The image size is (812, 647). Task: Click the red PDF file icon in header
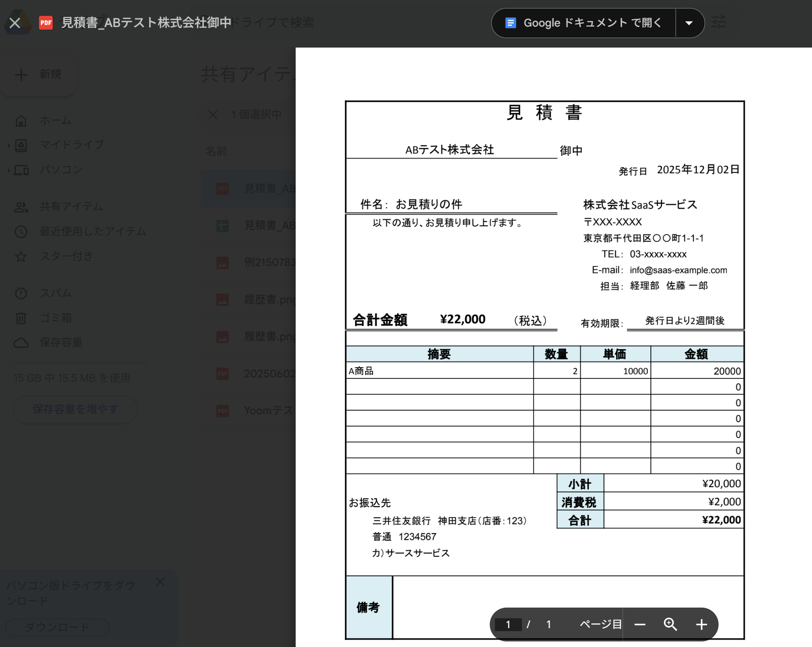46,23
